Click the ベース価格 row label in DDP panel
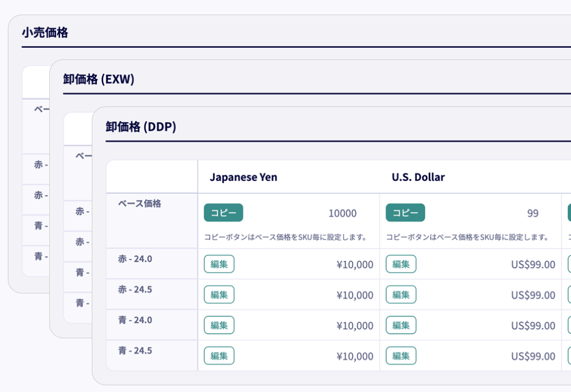Screen dimensions: 571x392 (x=139, y=203)
